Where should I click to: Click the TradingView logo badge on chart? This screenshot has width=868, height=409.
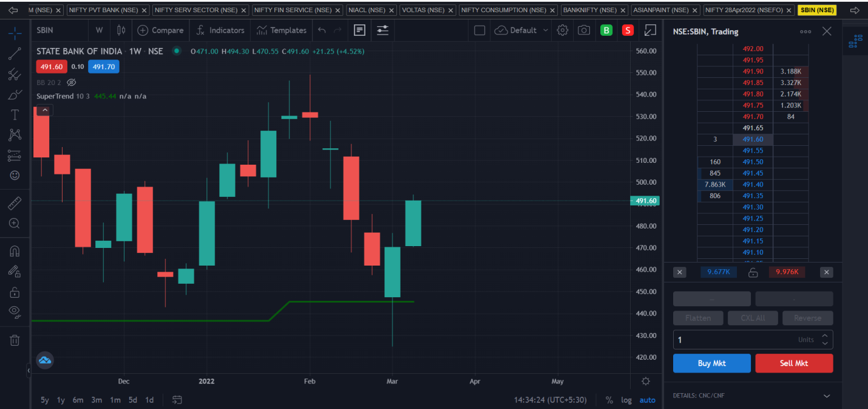[45, 360]
